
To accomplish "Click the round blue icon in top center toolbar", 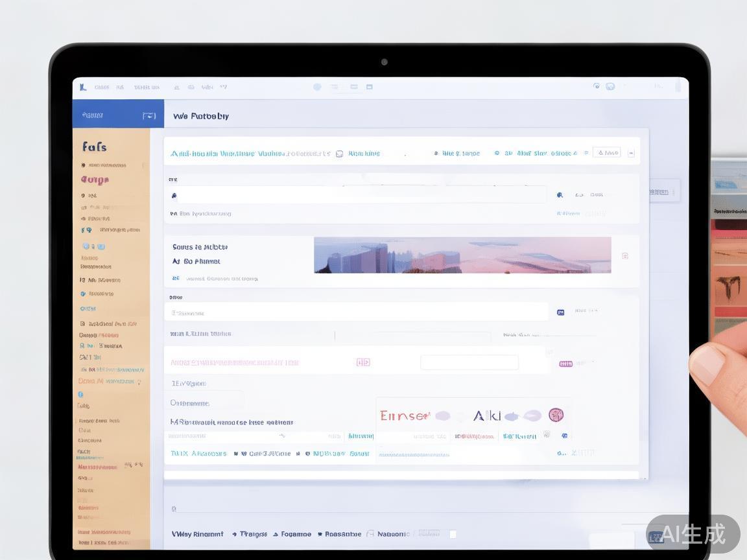I will point(317,87).
